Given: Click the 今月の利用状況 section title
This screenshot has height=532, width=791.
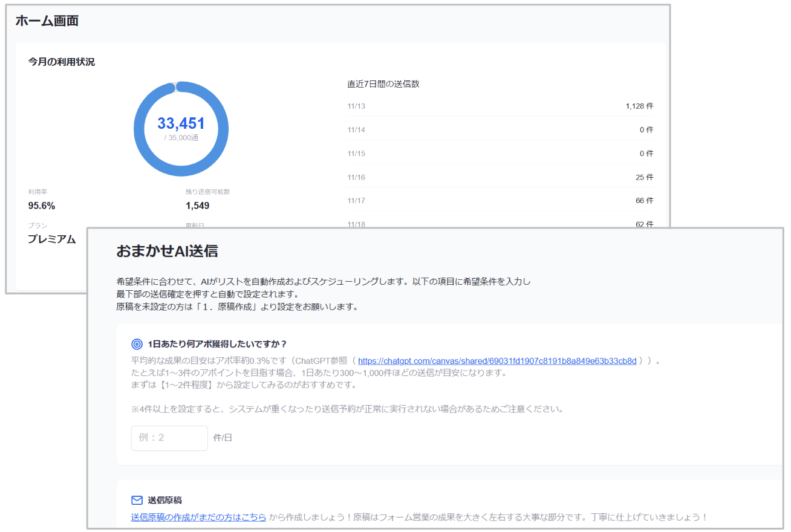Looking at the screenshot, I should pos(61,62).
